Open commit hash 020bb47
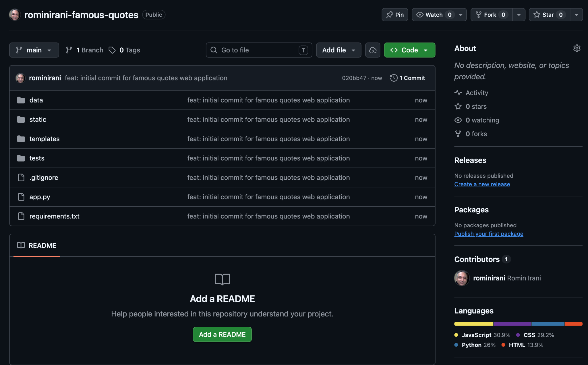588x365 pixels. tap(354, 78)
